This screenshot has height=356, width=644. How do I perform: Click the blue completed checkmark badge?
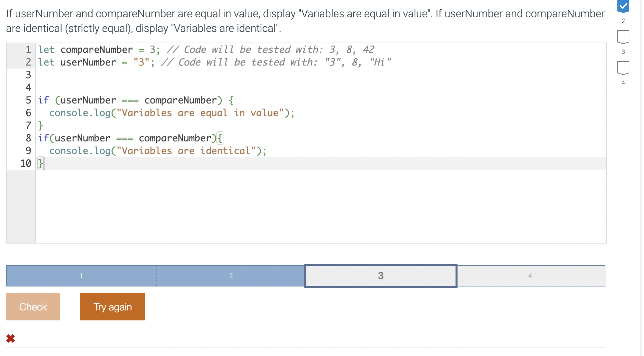pos(623,7)
